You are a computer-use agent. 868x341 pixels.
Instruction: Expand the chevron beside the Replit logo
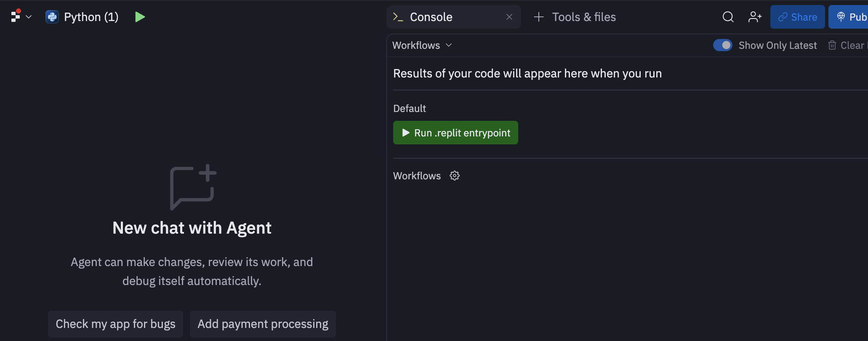(x=29, y=17)
